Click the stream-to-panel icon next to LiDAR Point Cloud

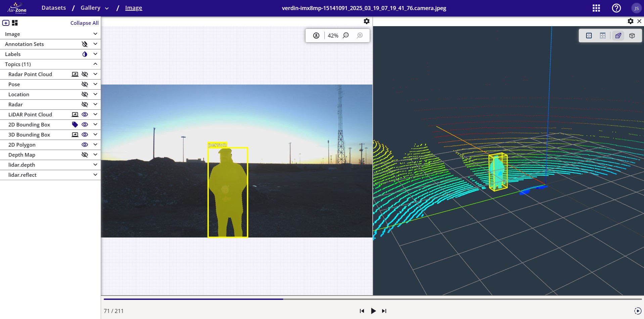coord(75,114)
